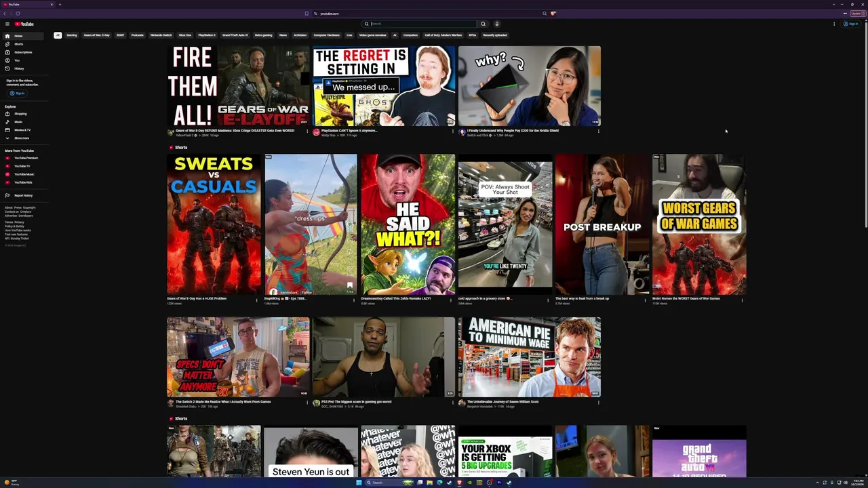868x488 pixels.
Task: Click the YouTube logo
Action: (x=24, y=24)
